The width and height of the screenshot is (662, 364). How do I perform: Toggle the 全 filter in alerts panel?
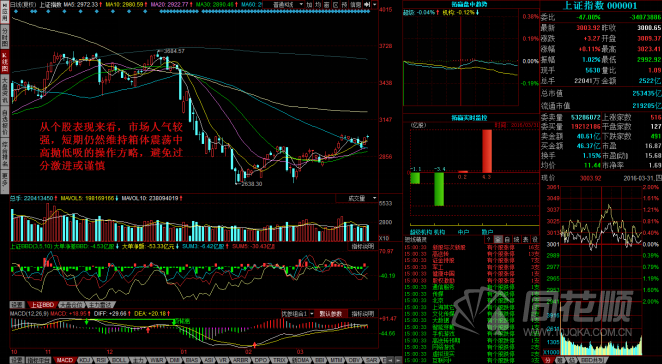499,239
